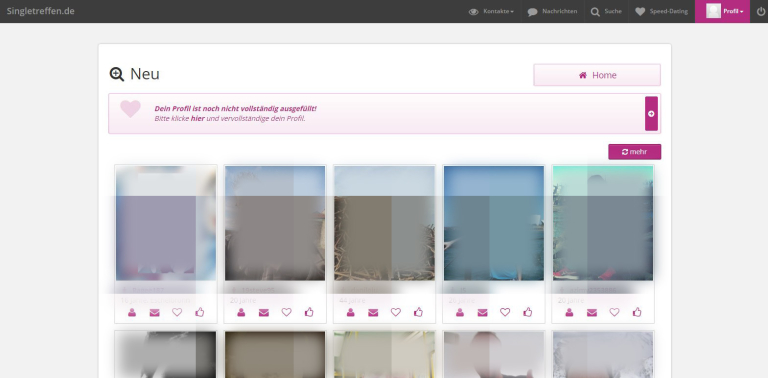Click envelope icon on admin2353886's card

pyautogui.click(x=591, y=312)
